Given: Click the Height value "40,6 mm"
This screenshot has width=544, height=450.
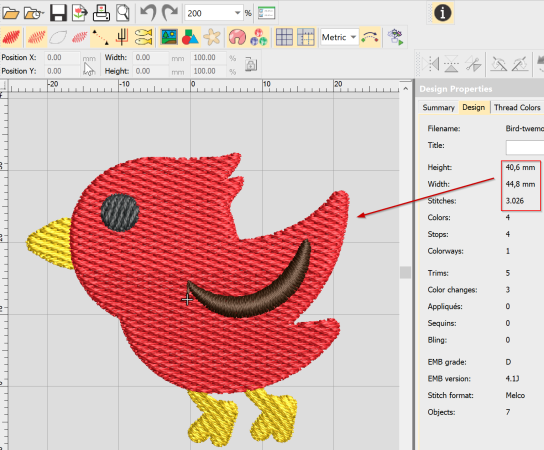Looking at the screenshot, I should tap(520, 167).
